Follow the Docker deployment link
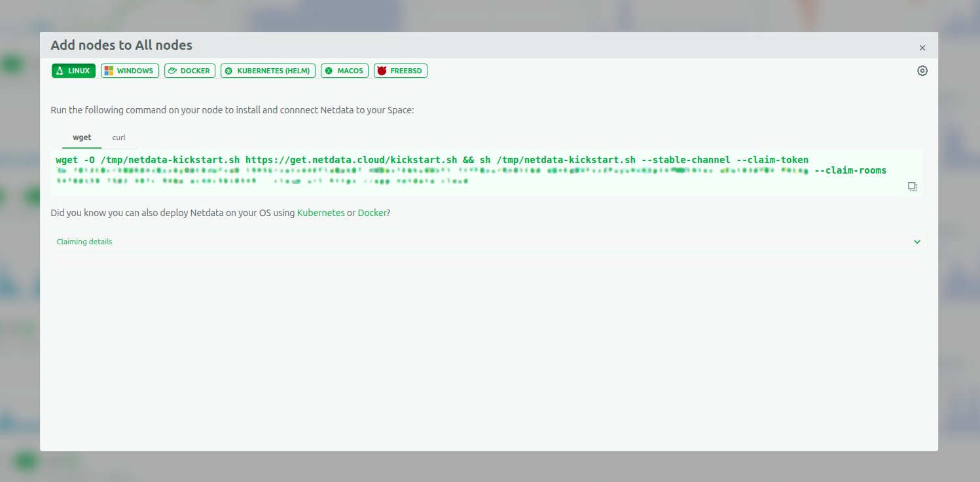980x482 pixels. point(372,213)
